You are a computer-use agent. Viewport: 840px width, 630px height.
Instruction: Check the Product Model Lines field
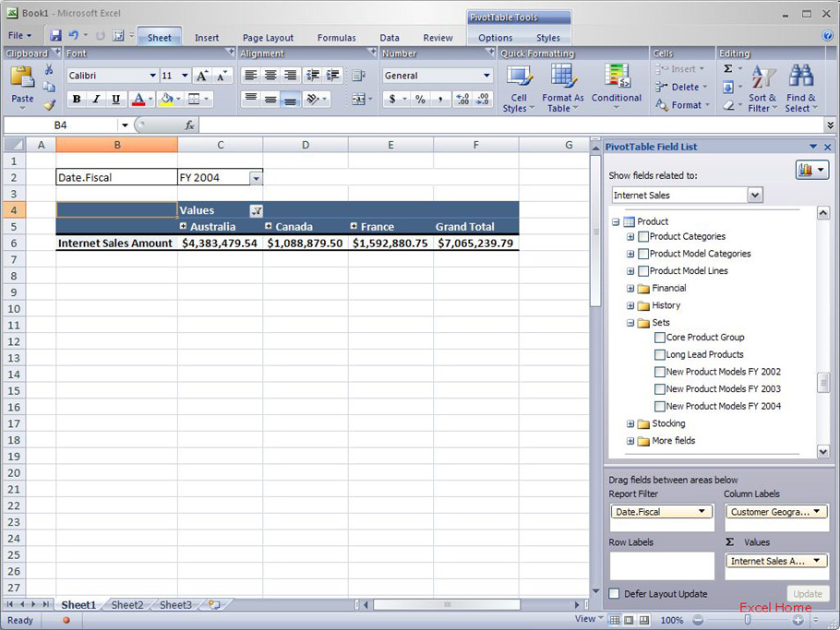(643, 271)
